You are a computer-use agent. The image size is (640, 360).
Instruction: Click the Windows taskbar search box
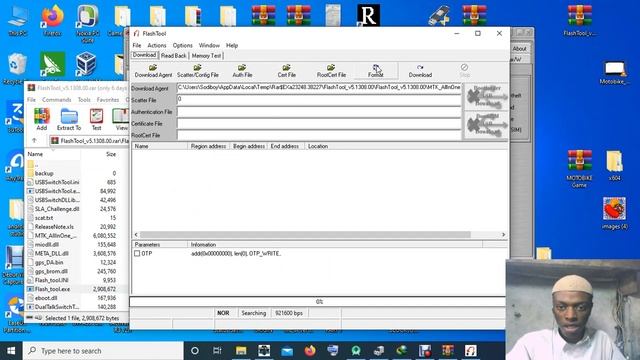pos(103,351)
